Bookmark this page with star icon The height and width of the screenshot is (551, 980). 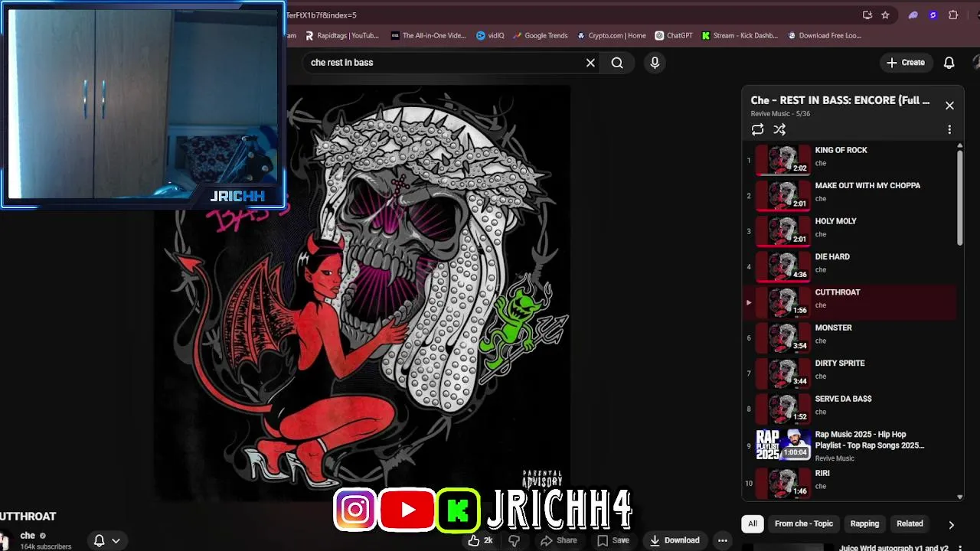pyautogui.click(x=885, y=15)
